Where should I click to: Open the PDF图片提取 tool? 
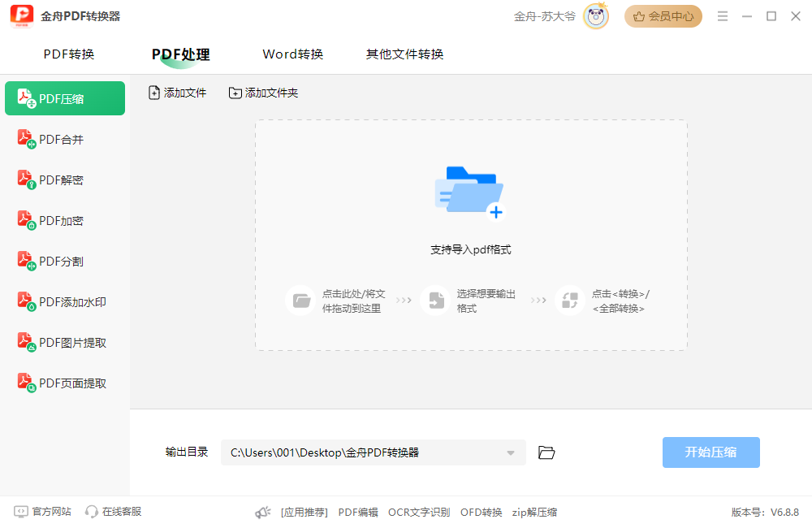click(x=72, y=343)
